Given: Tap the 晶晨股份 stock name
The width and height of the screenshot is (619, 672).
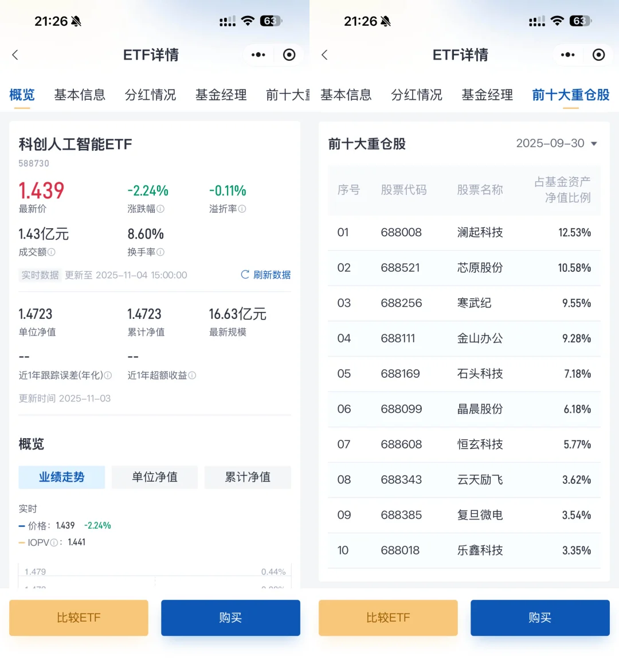Looking at the screenshot, I should click(x=480, y=409).
